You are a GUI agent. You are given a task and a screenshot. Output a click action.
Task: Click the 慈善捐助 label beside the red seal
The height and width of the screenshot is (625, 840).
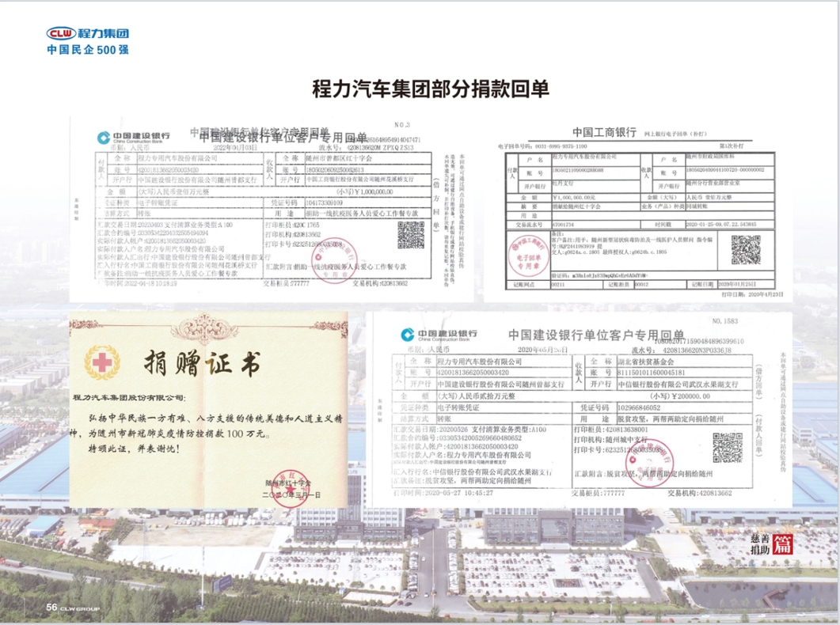pos(758,544)
